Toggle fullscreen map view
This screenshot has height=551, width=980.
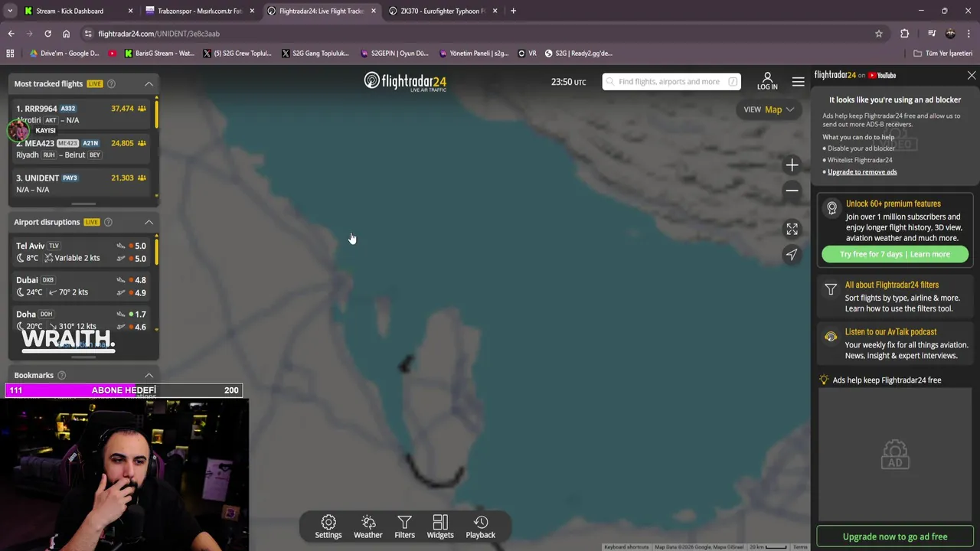coord(792,229)
